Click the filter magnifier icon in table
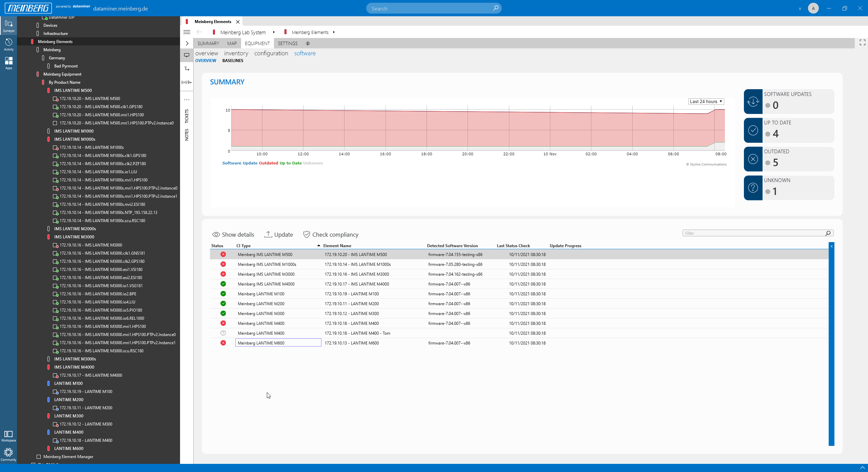 click(828, 233)
